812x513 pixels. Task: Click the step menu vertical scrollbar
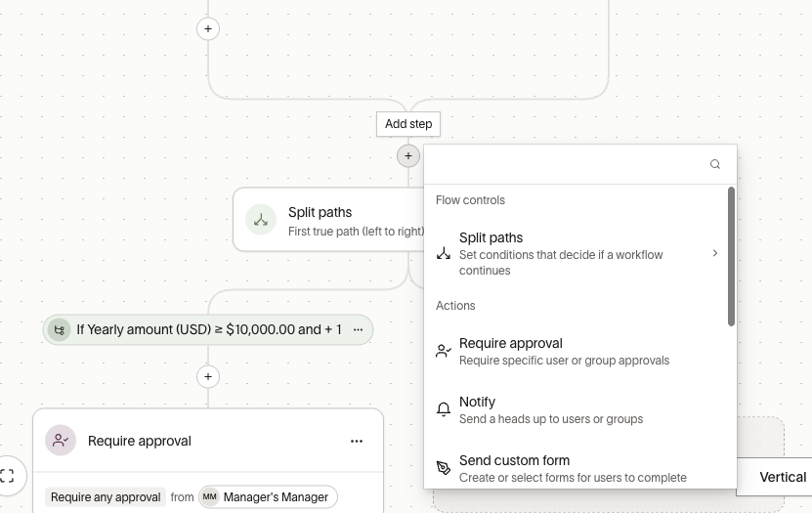pyautogui.click(x=731, y=256)
